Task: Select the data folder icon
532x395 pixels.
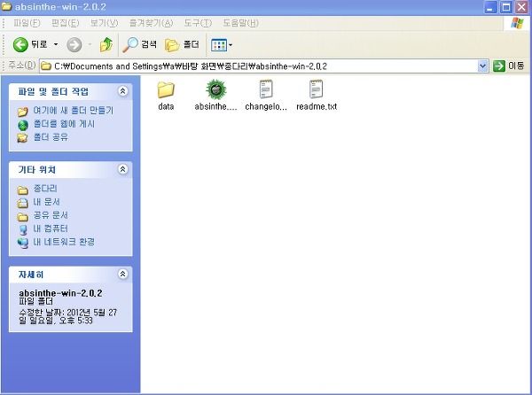Action: 166,89
